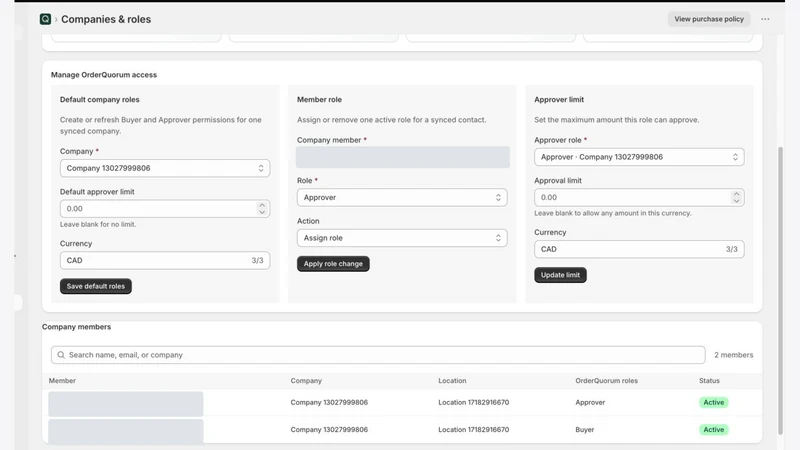Open the Role dropdown showing Approver

(x=402, y=197)
